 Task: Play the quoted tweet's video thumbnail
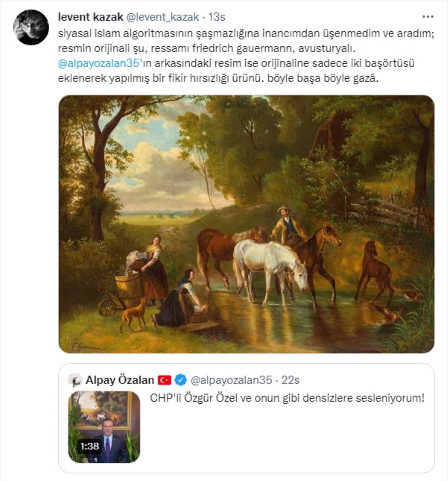click(x=104, y=427)
